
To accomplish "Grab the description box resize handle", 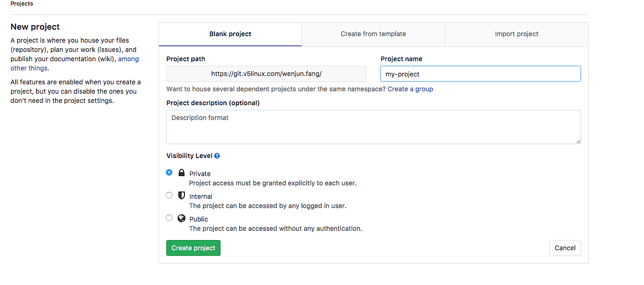I will click(x=578, y=141).
